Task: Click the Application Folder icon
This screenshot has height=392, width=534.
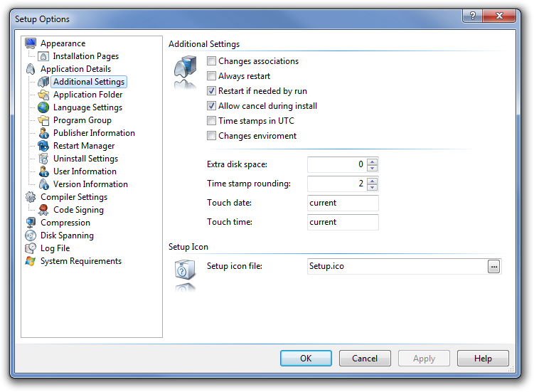Action: [44, 95]
